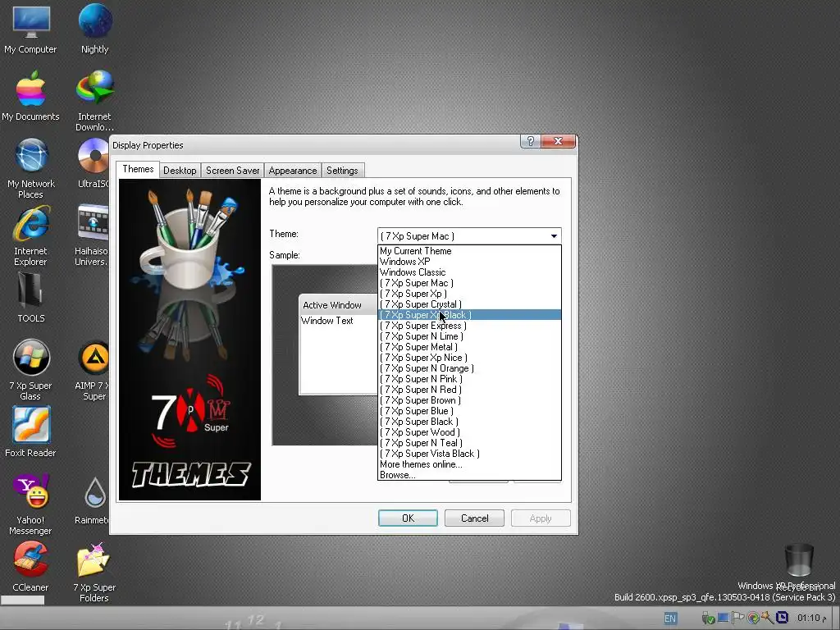Choose ( 7 Xp Super Brown ) theme

(469, 400)
